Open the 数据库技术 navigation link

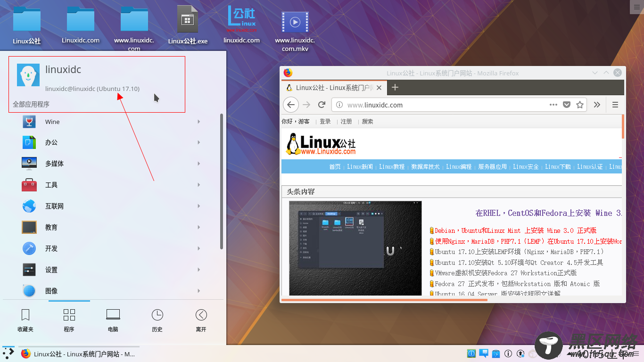tap(425, 166)
